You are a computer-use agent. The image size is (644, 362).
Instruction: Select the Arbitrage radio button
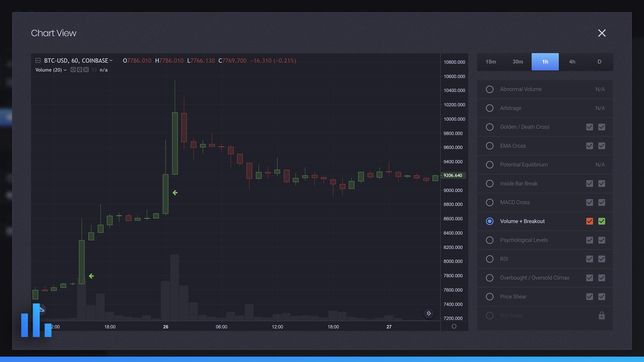pyautogui.click(x=490, y=108)
